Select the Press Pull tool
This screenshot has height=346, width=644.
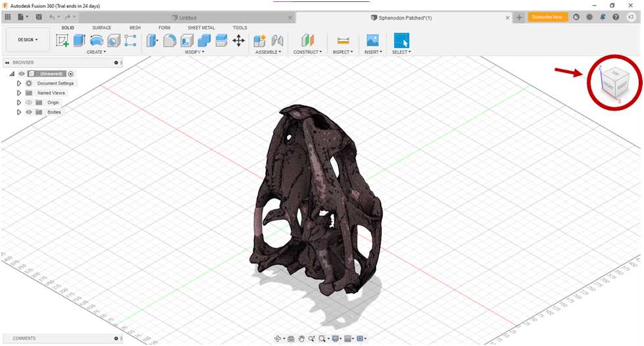click(x=153, y=40)
